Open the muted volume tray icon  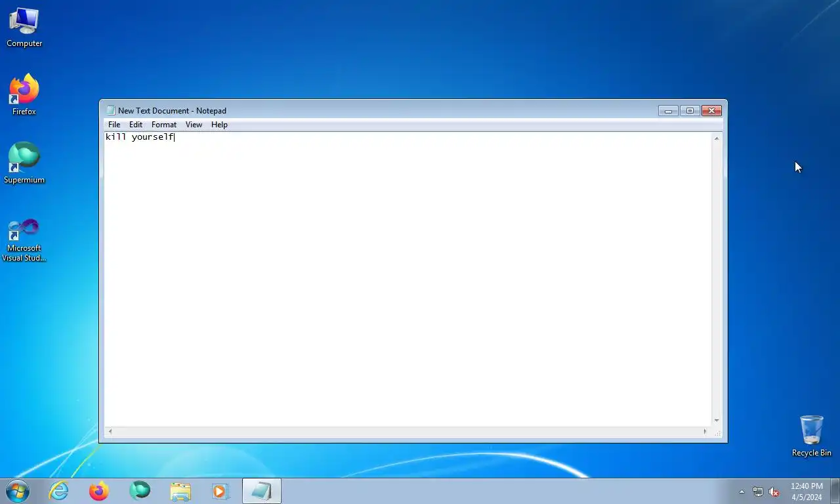click(774, 492)
